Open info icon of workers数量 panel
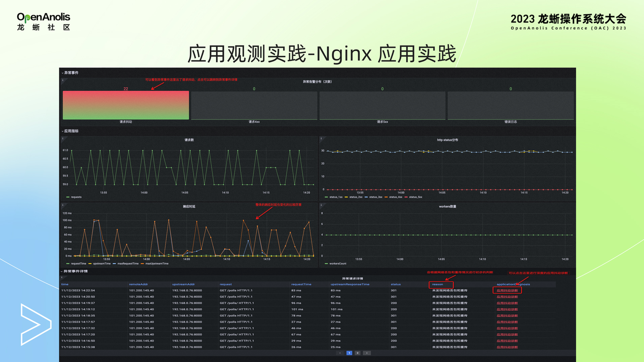The image size is (644, 362). coord(321,205)
